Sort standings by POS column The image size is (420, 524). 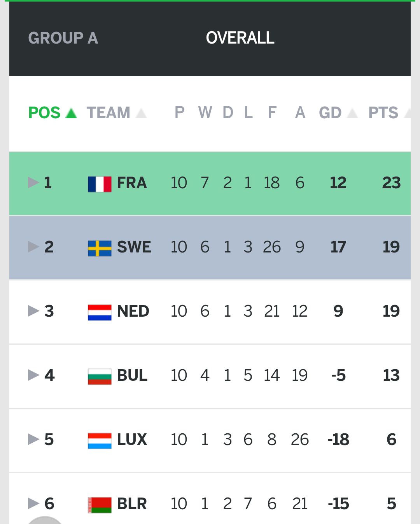coord(52,113)
